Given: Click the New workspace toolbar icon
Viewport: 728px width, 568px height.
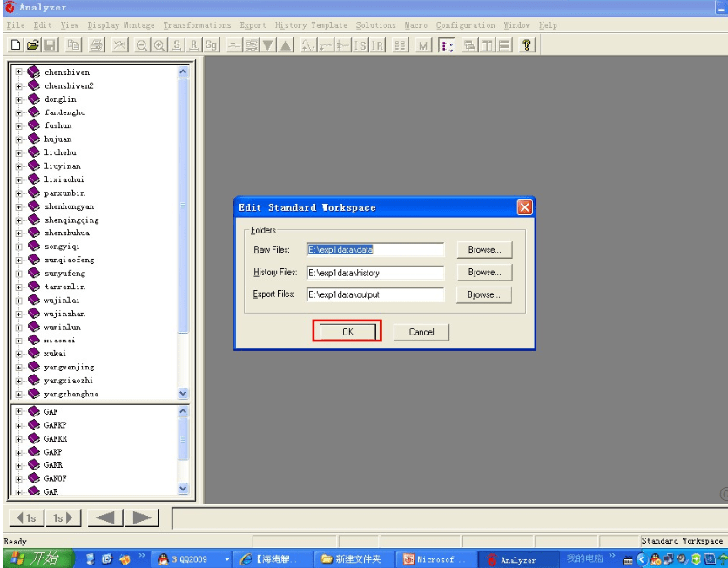Looking at the screenshot, I should pyautogui.click(x=16, y=44).
